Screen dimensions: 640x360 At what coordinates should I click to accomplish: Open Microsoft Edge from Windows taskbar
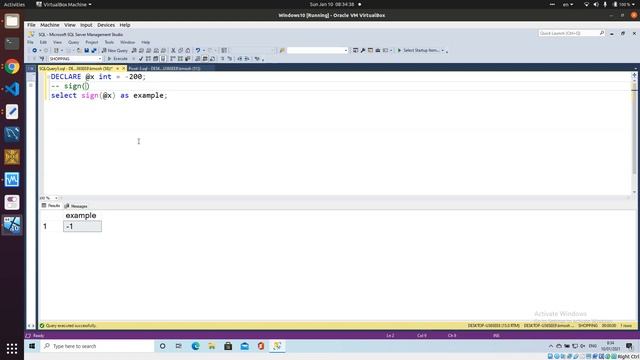tap(196, 346)
